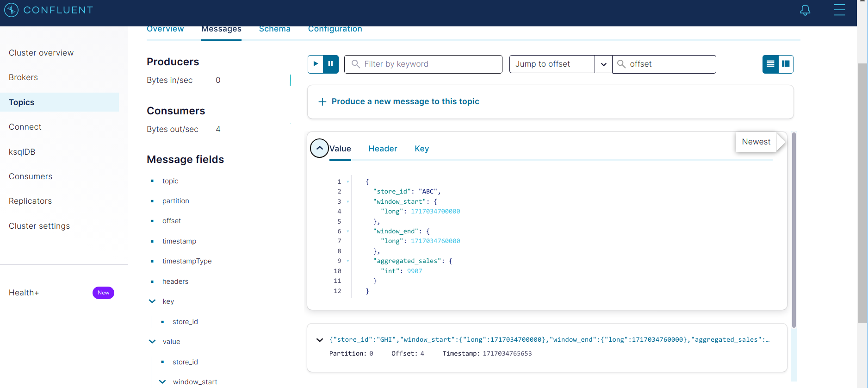This screenshot has width=868, height=388.
Task: Go to Cluster overview
Action: pyautogui.click(x=41, y=53)
